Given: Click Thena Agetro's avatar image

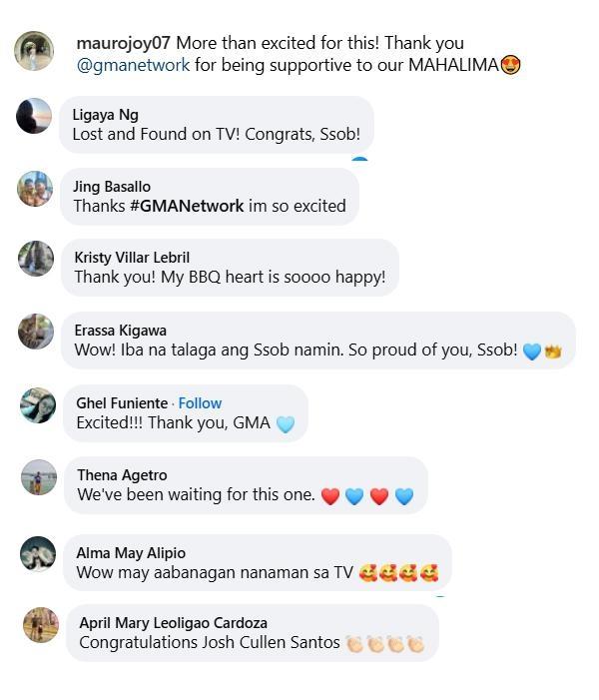Looking at the screenshot, I should pyautogui.click(x=38, y=477).
